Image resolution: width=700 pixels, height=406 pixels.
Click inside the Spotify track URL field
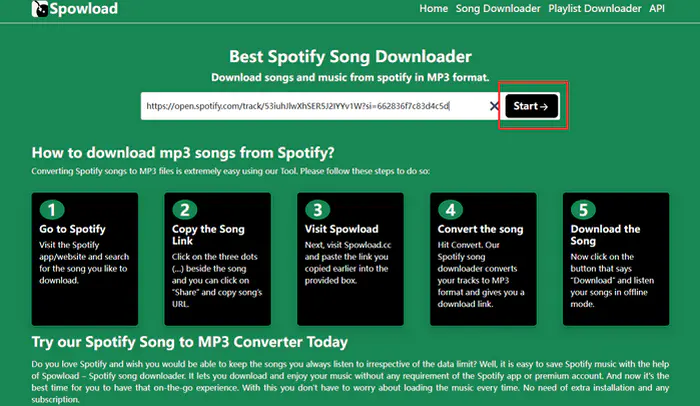coord(310,106)
